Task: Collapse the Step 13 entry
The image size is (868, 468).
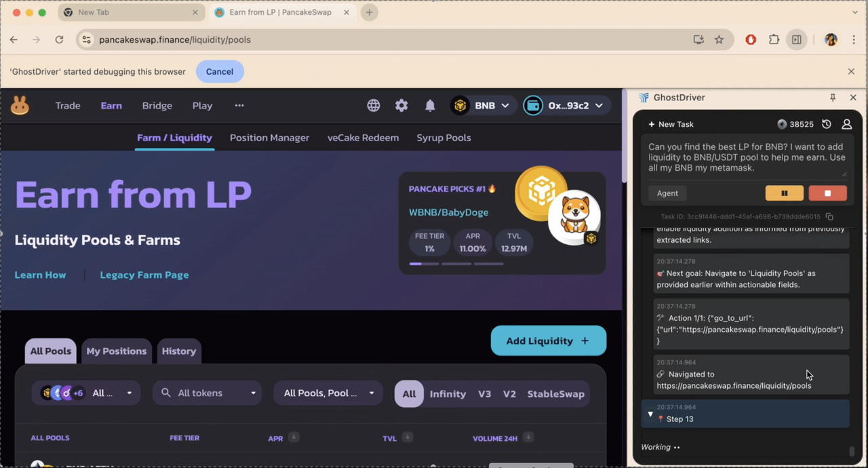Action: tap(650, 414)
